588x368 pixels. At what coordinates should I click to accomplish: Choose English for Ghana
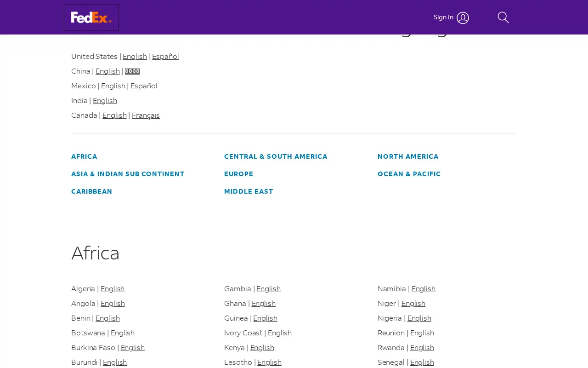264,304
